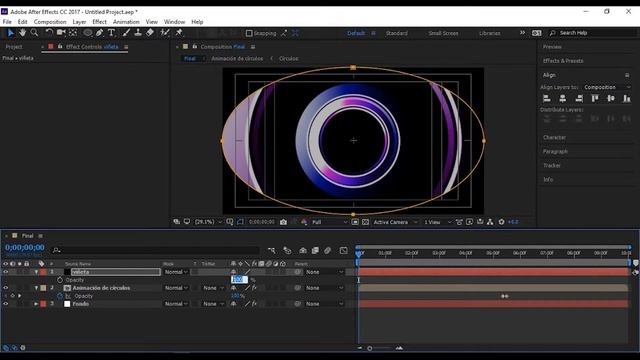Open blending Mode dropdown for Fondo layer
The image size is (640, 360).
pos(176,304)
